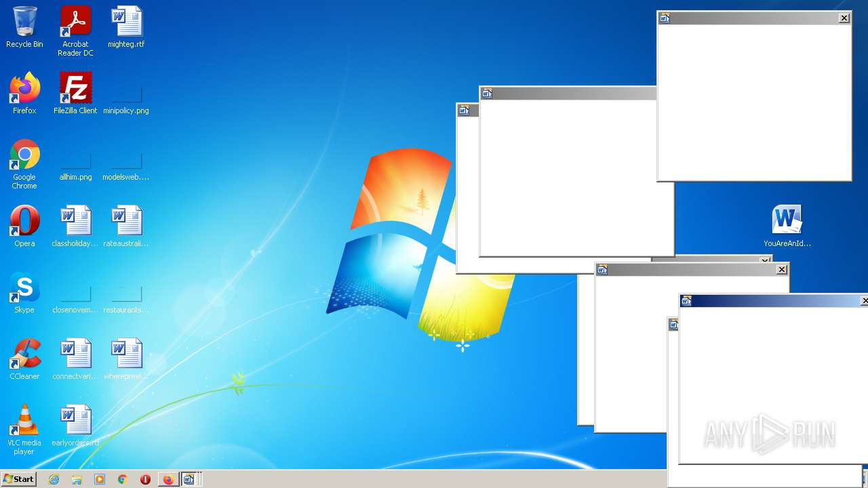This screenshot has height=488, width=868.
Task: Switch to the Word taskbar button
Action: tap(189, 479)
